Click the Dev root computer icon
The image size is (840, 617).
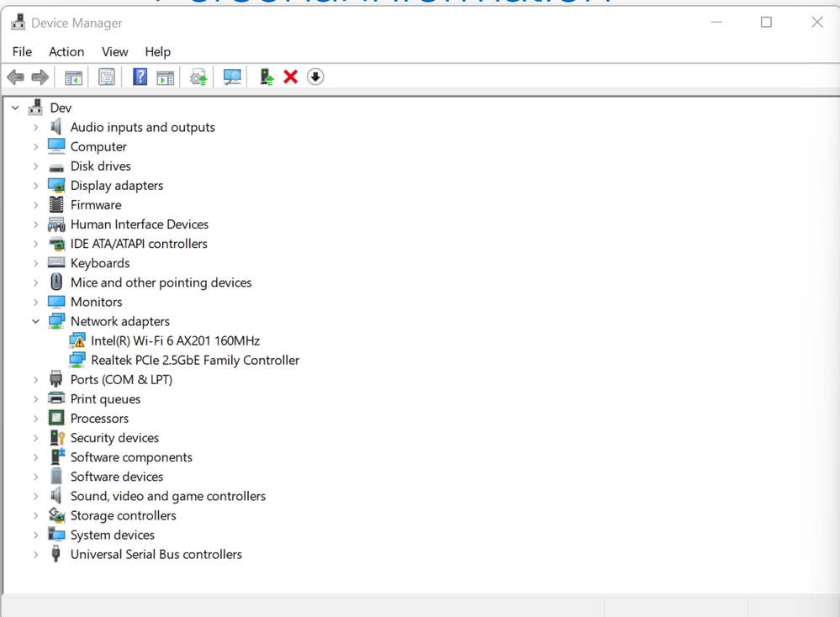(36, 108)
